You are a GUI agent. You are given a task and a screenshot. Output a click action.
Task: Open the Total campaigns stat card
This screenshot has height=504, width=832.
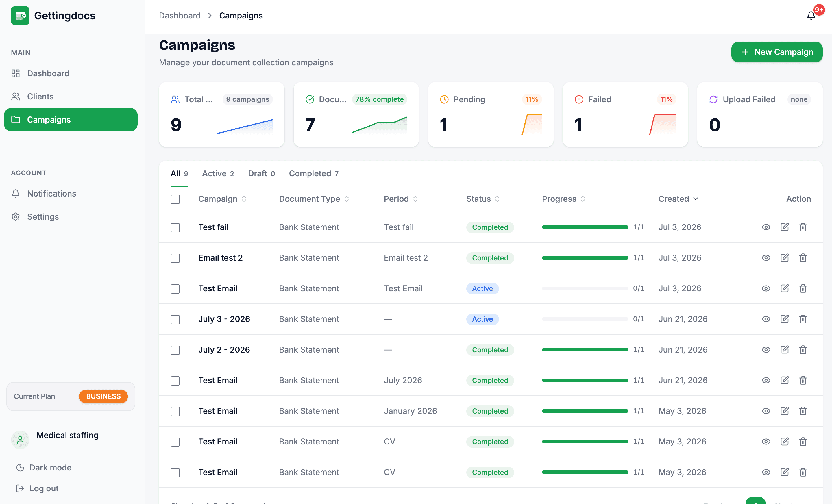(221, 114)
